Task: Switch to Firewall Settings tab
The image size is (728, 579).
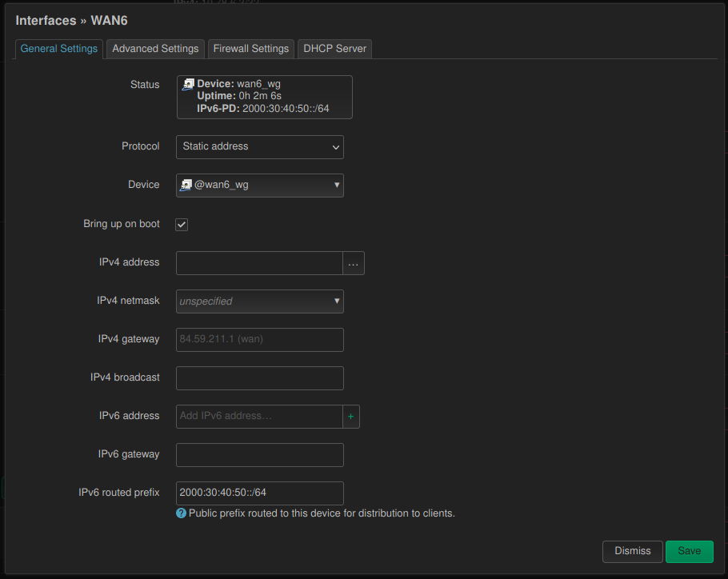Action: [250, 49]
